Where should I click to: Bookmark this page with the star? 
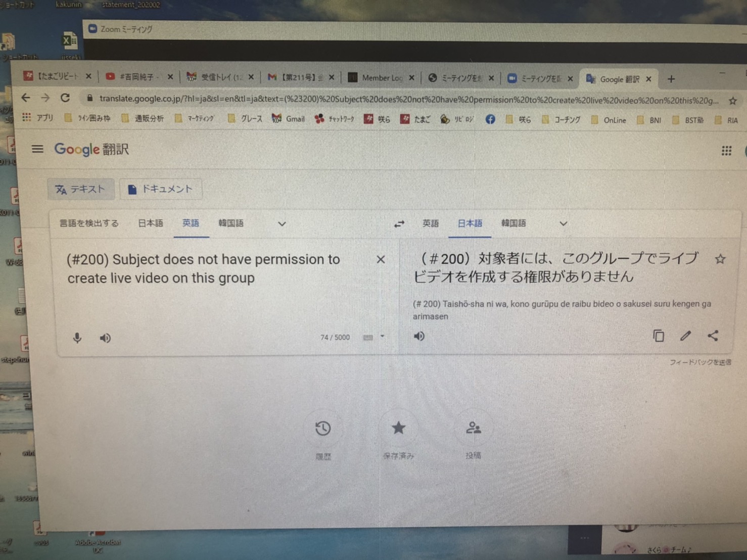(732, 101)
